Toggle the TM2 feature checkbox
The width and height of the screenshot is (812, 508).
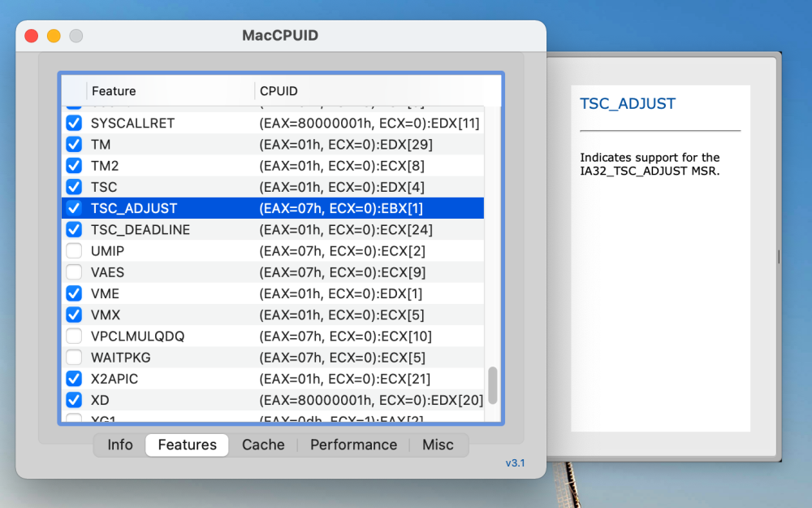coord(74,165)
